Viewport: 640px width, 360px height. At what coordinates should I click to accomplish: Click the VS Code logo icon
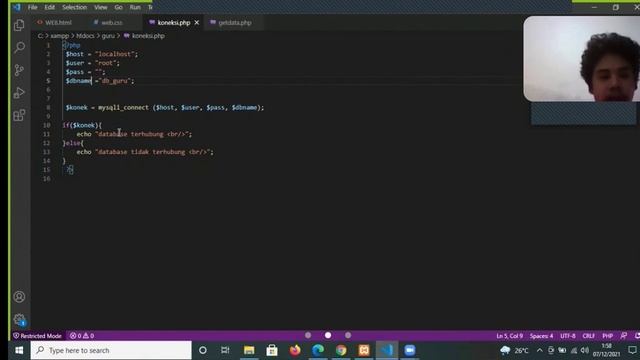[x=17, y=7]
